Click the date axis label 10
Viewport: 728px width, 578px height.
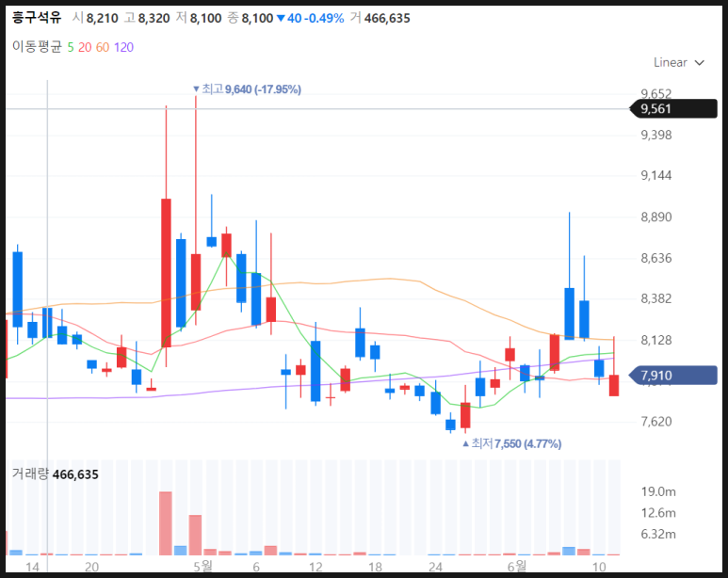599,567
